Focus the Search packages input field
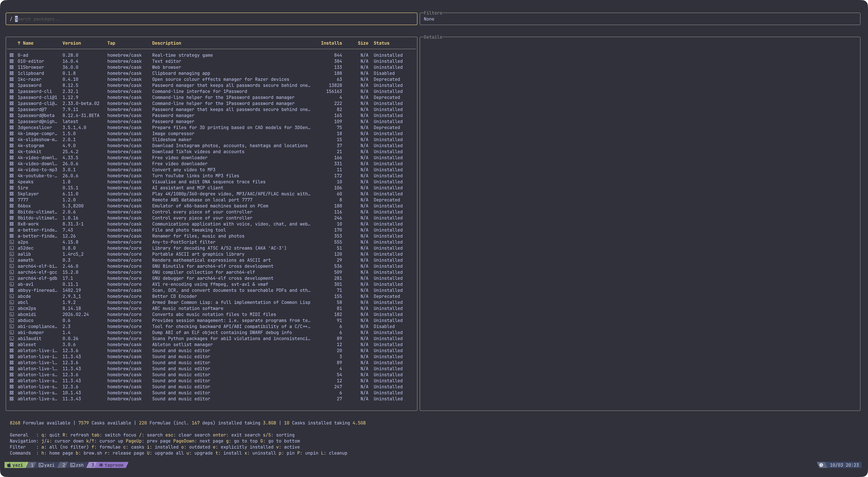 pos(211,19)
